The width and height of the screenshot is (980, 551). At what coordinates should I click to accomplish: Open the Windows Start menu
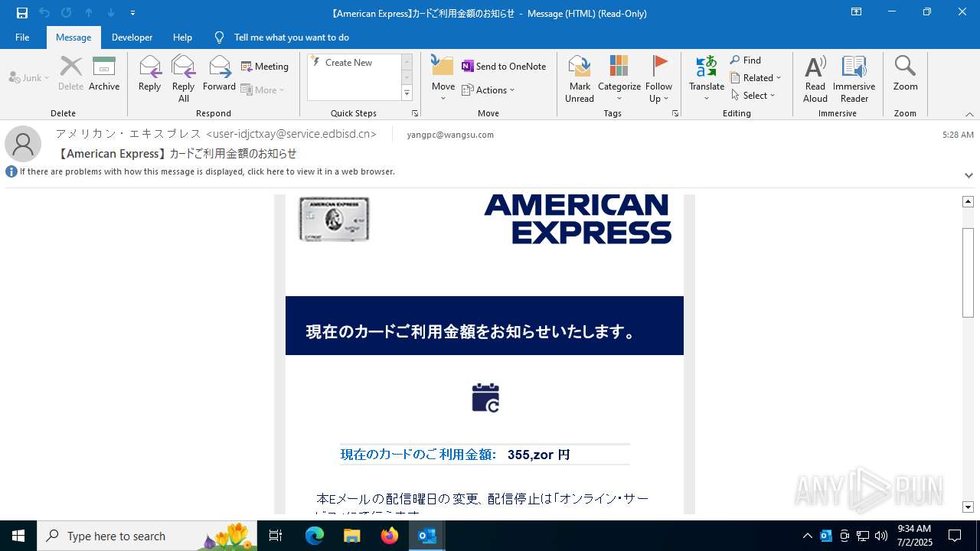click(x=18, y=536)
